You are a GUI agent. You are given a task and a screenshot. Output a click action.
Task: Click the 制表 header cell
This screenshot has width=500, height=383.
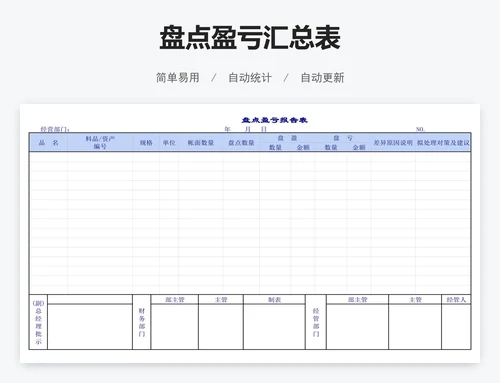point(274,300)
